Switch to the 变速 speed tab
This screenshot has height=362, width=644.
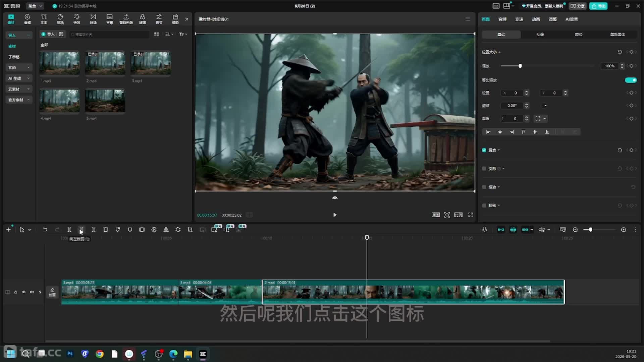coord(519,19)
